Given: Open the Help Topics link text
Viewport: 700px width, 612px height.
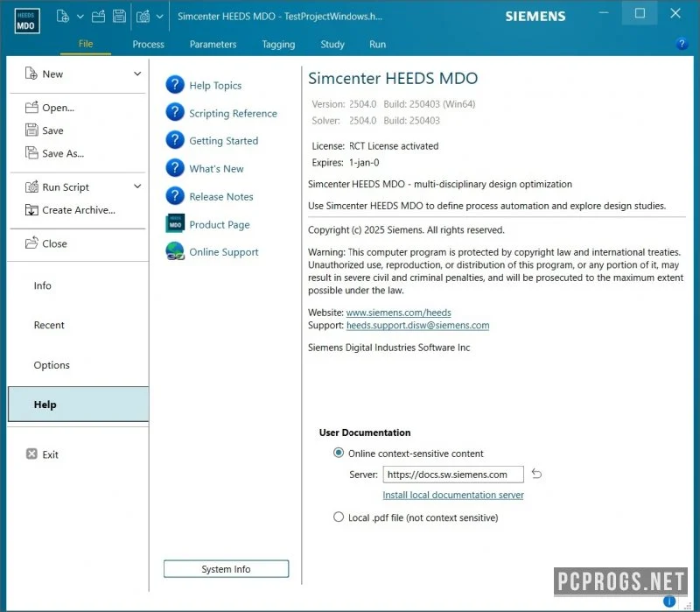Looking at the screenshot, I should coord(215,85).
